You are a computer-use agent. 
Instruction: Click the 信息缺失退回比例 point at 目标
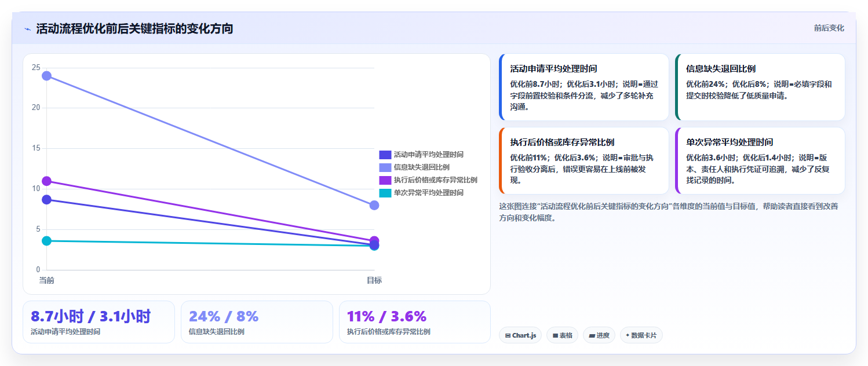[x=374, y=205]
